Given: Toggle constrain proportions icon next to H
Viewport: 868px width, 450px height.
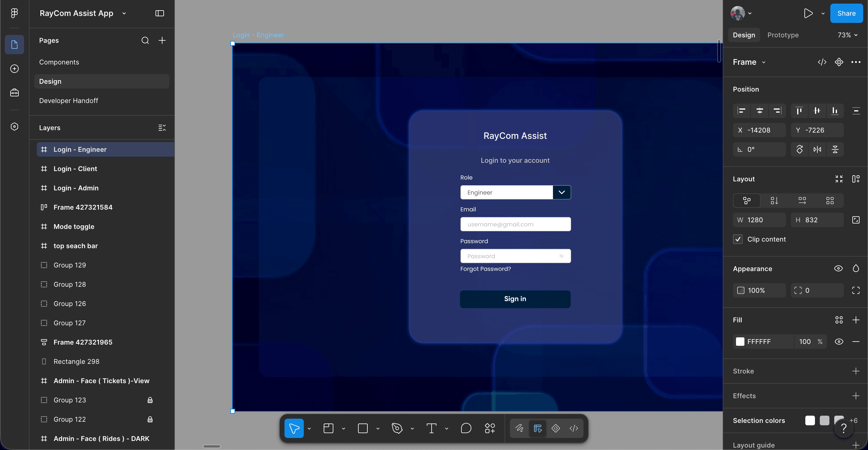Looking at the screenshot, I should pos(856,220).
